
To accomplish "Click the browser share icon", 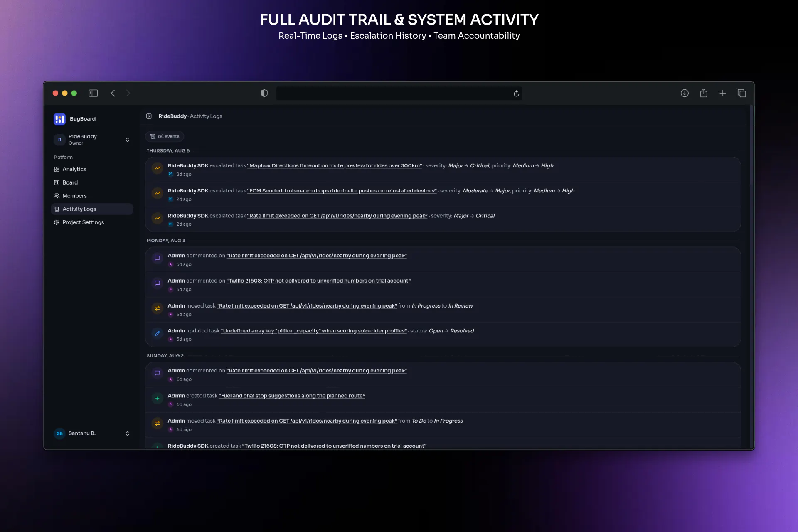I will [704, 93].
